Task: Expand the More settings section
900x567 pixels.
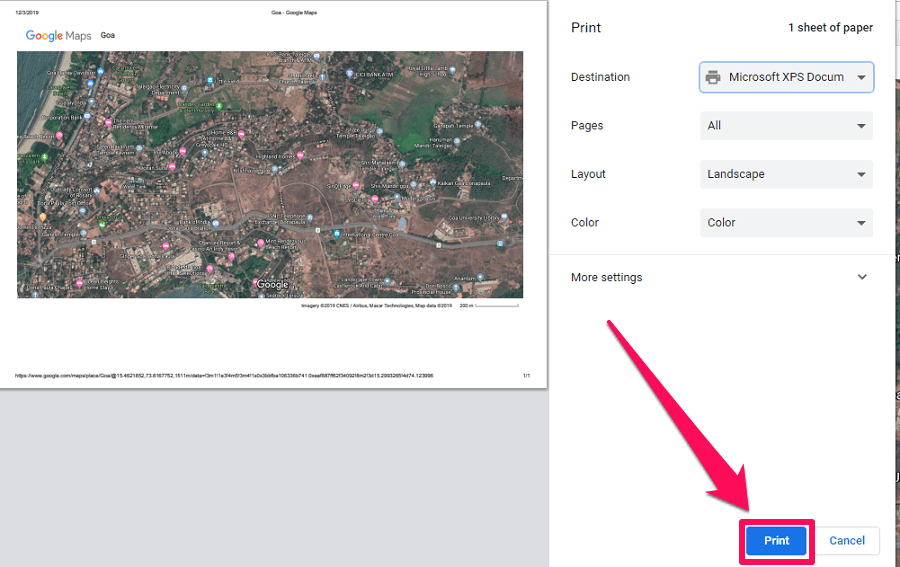Action: (720, 277)
